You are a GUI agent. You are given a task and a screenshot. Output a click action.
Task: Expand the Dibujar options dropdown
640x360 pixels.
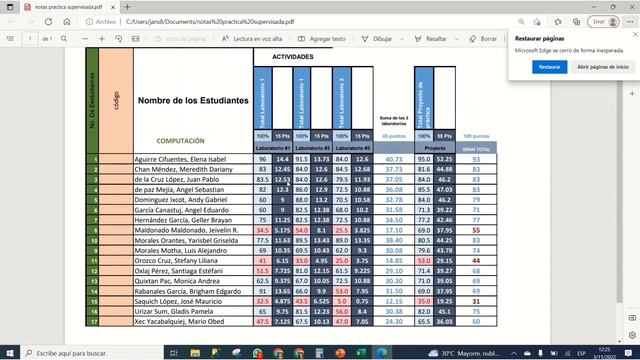point(402,39)
